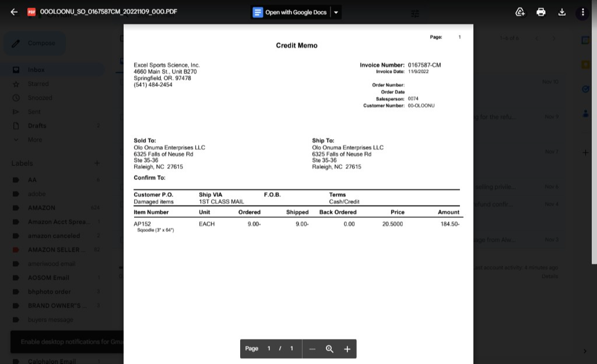Click the Google Keep side panel icon
This screenshot has height=364, width=597.
click(585, 65)
